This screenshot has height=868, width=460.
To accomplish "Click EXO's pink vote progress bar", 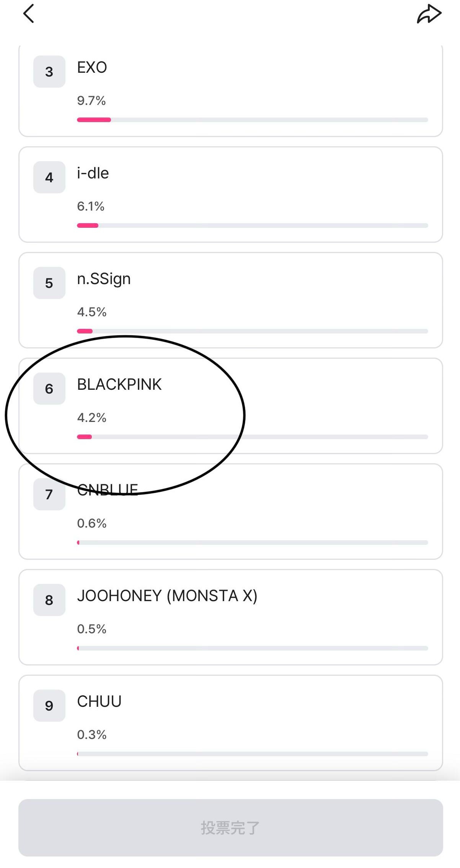I will pyautogui.click(x=94, y=120).
